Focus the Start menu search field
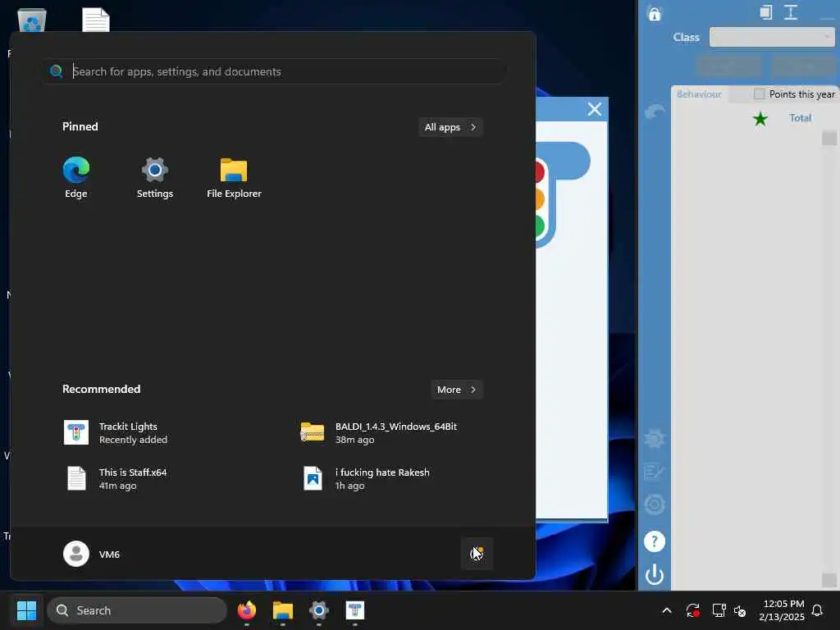Screen dimensions: 840x630 tap(274, 71)
